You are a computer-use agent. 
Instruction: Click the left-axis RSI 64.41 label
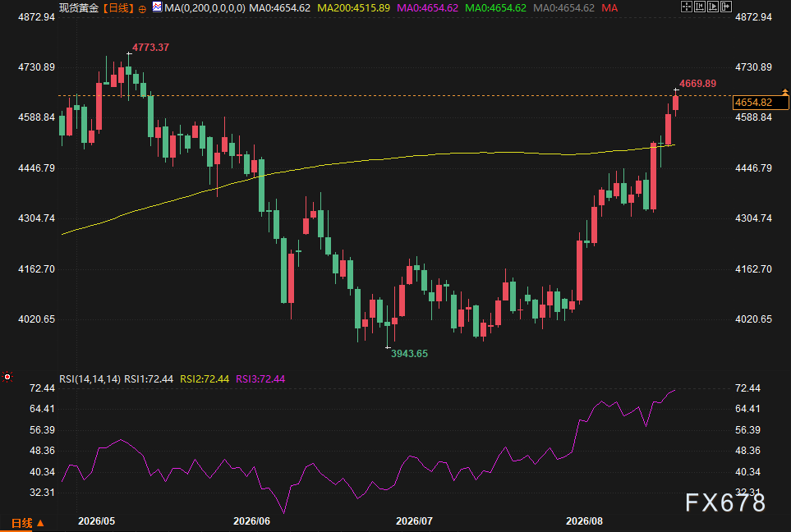point(43,409)
